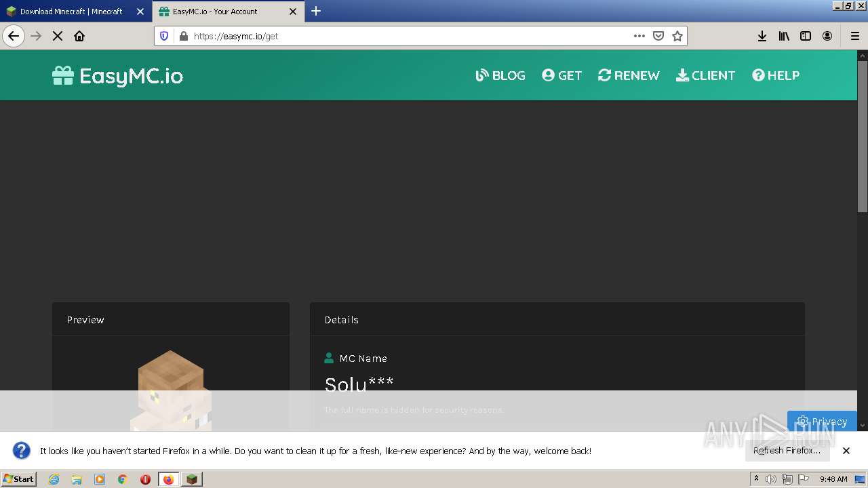Switch to Download Minecraft tab

click(71, 12)
